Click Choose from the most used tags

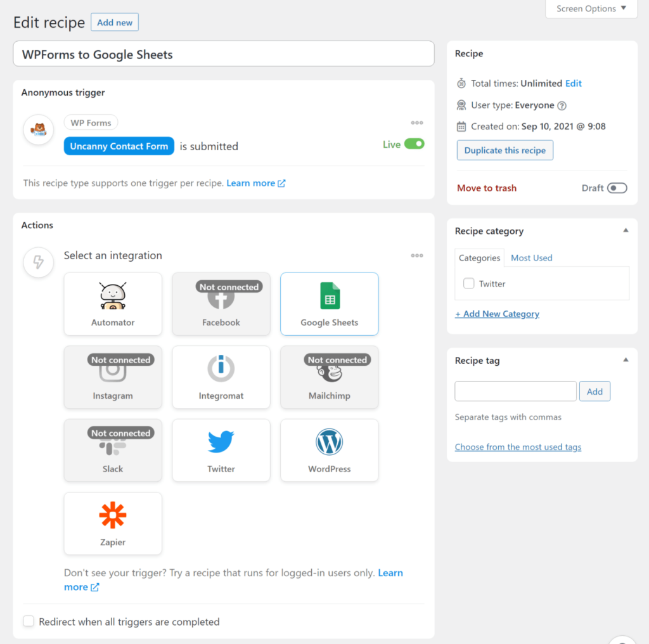518,447
